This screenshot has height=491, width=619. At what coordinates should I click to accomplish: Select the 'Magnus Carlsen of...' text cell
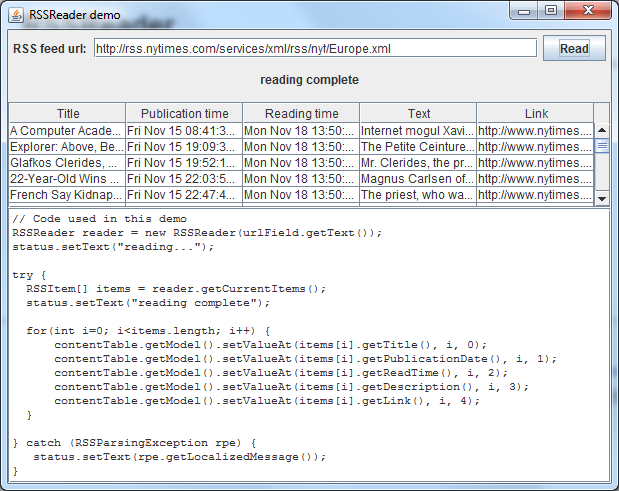pyautogui.click(x=417, y=178)
